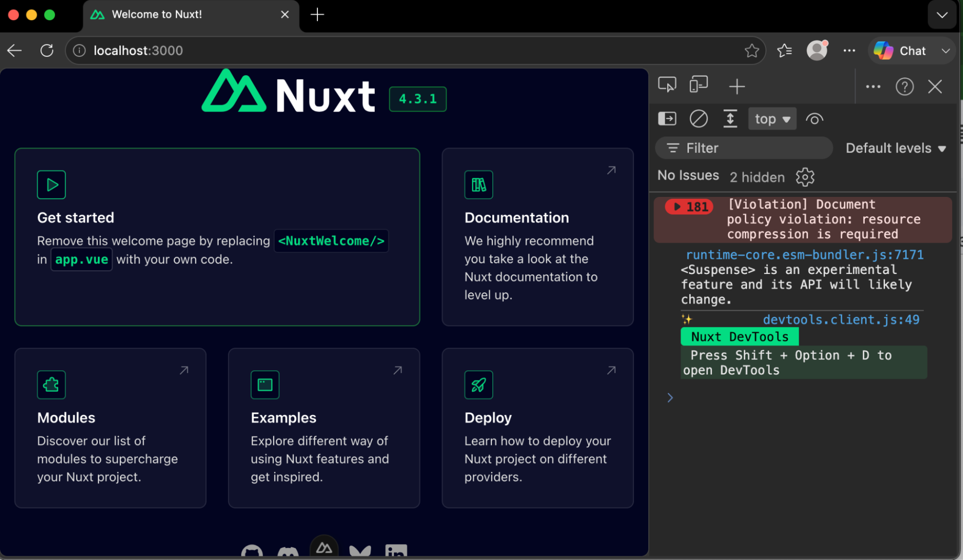Click the Modules puzzle piece icon
This screenshot has width=963, height=560.
pyautogui.click(x=52, y=385)
